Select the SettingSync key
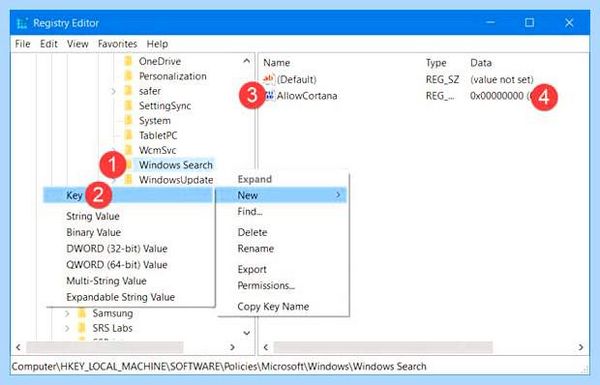Viewport: 600px width, 385px height. point(165,106)
